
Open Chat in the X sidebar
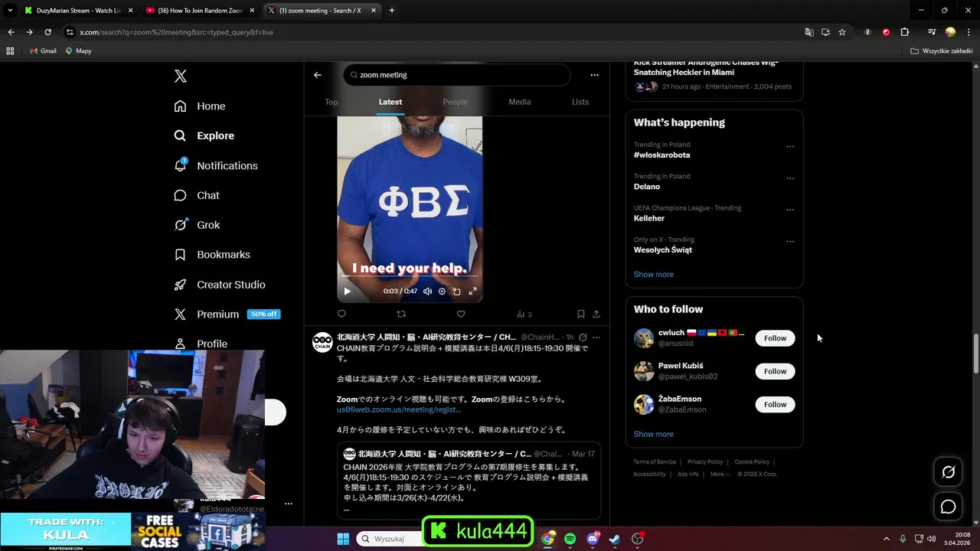click(x=197, y=195)
